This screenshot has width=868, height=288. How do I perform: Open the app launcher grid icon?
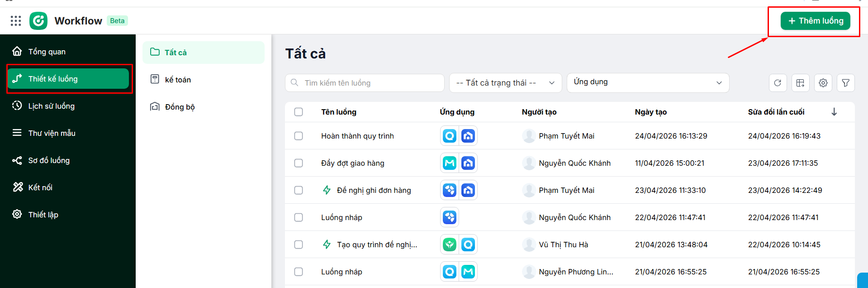[16, 21]
